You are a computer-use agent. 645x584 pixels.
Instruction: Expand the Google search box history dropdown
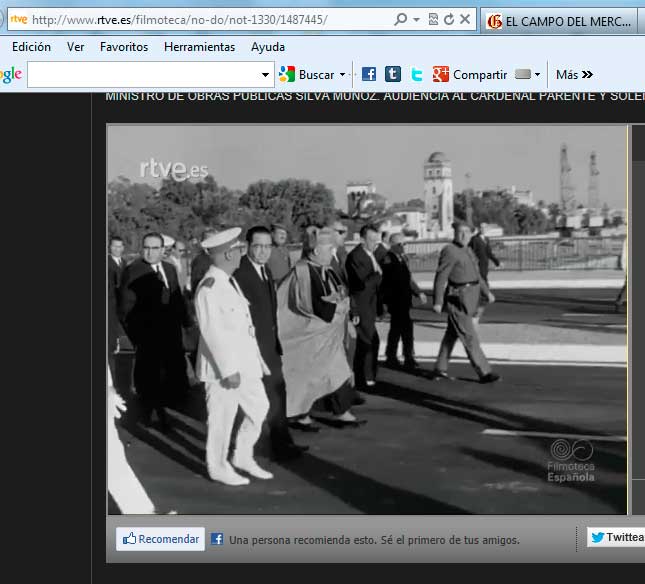click(x=266, y=75)
